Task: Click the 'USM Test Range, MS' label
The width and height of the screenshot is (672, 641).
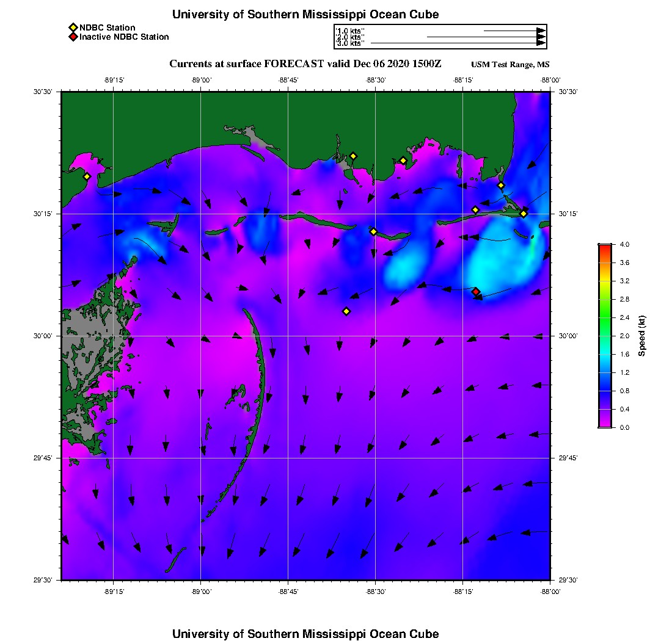Action: coord(510,65)
